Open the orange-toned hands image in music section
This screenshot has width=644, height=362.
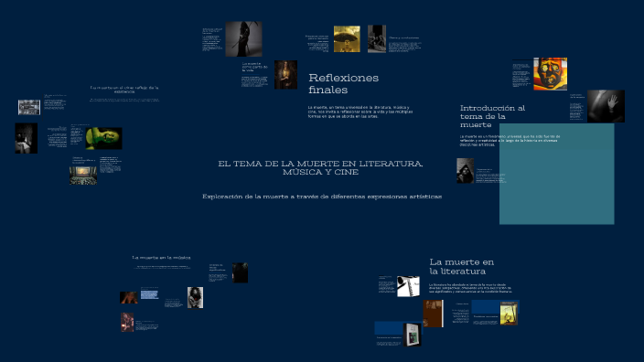(129, 298)
